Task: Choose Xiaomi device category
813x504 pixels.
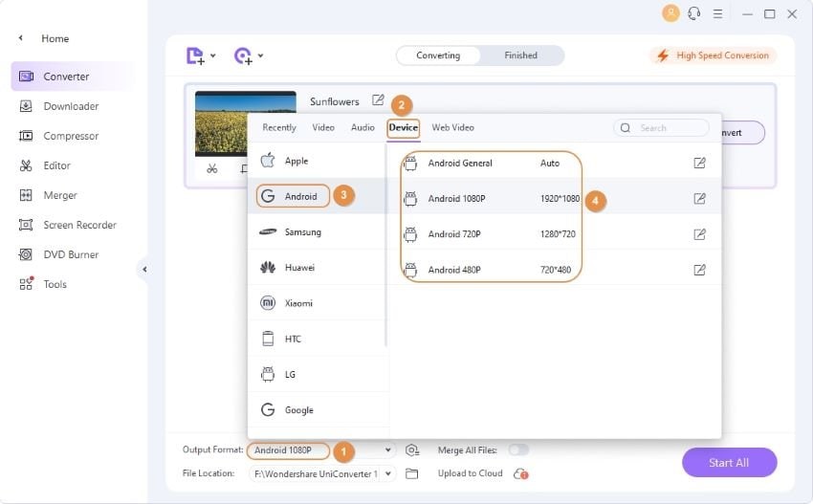Action: point(317,303)
